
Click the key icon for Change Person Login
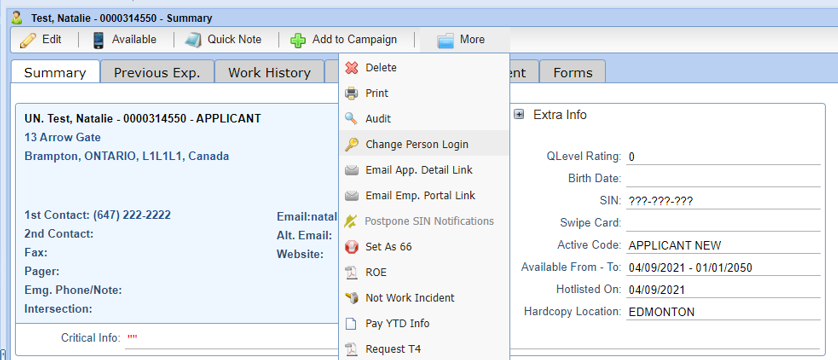tap(351, 144)
